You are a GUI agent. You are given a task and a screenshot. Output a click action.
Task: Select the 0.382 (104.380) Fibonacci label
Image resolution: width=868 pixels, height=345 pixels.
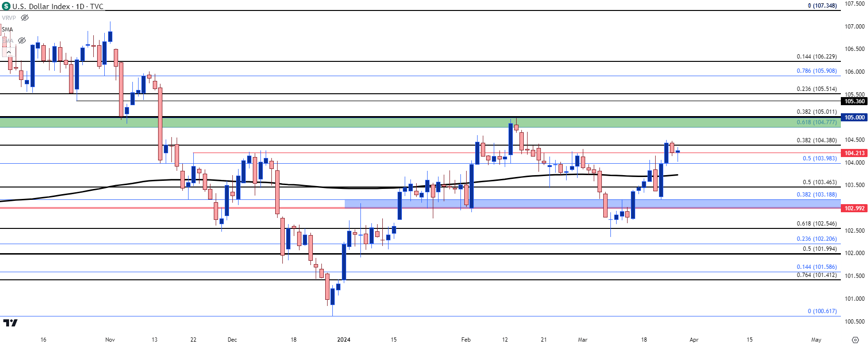pos(817,140)
